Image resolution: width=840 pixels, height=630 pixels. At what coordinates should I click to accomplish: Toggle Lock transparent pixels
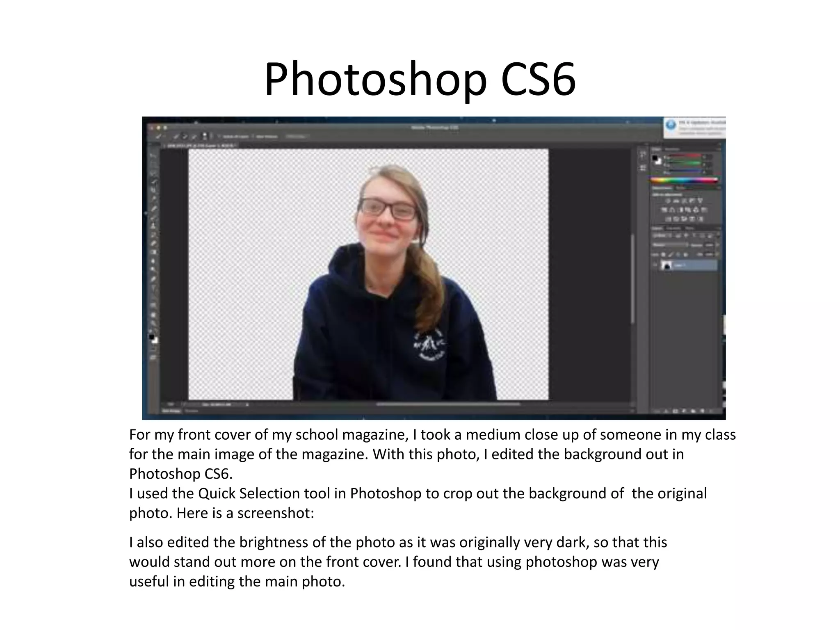(664, 255)
